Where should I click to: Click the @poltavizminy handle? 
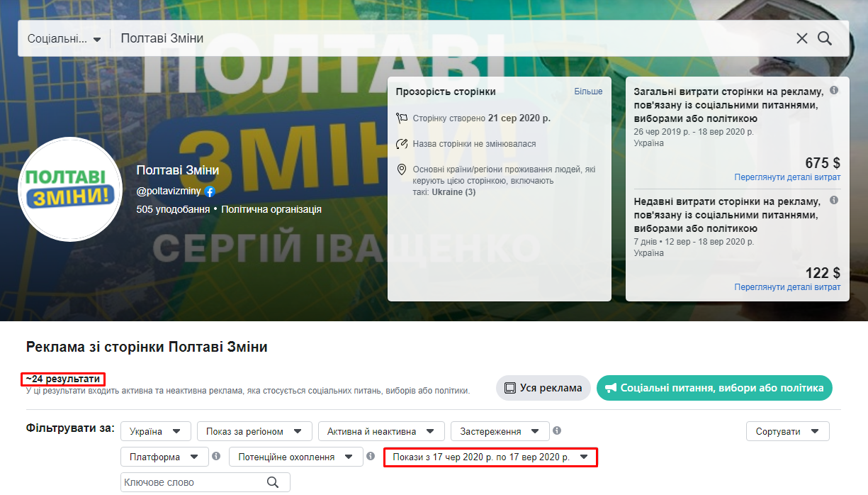coord(169,191)
